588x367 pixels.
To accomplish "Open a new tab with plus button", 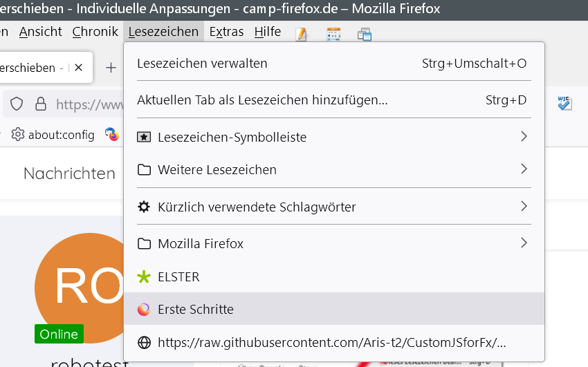I will pos(111,68).
